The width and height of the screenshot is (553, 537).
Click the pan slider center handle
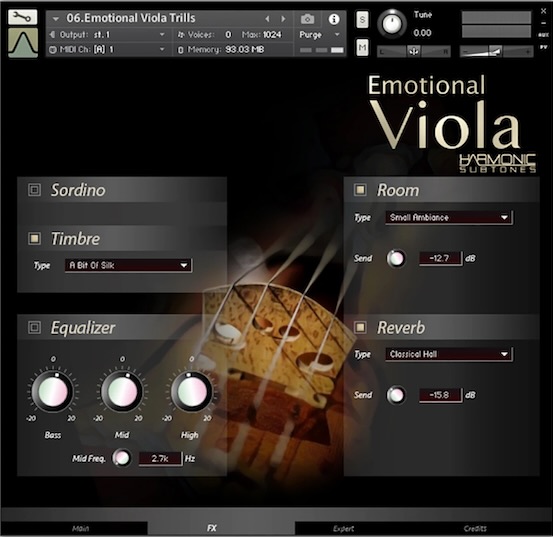click(x=413, y=51)
